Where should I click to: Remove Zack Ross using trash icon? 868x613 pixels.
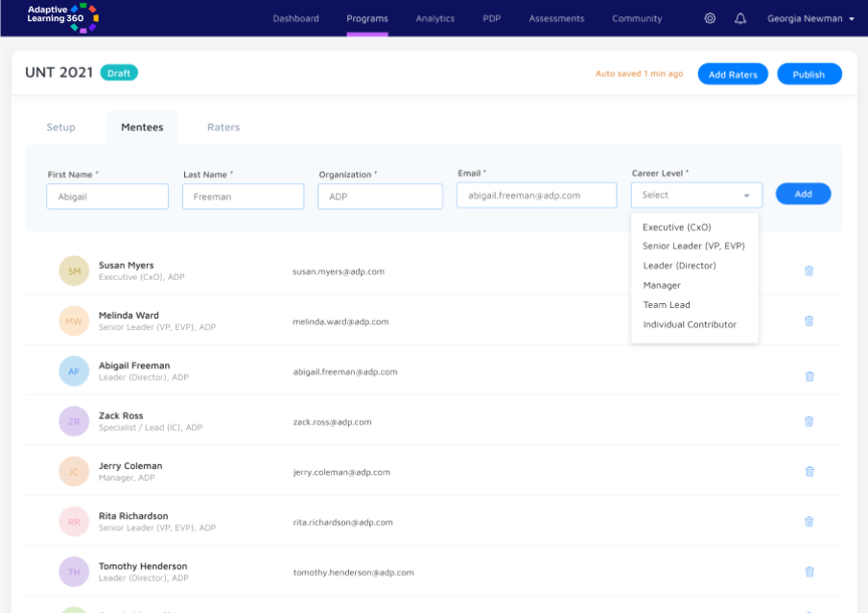point(809,421)
